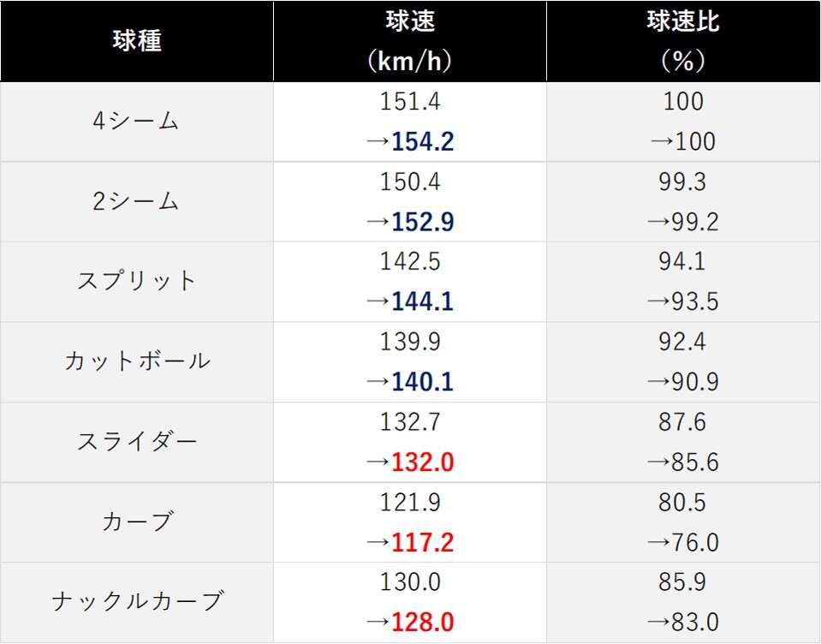
Task: Click the red 132.0 speed value
Action: [423, 462]
